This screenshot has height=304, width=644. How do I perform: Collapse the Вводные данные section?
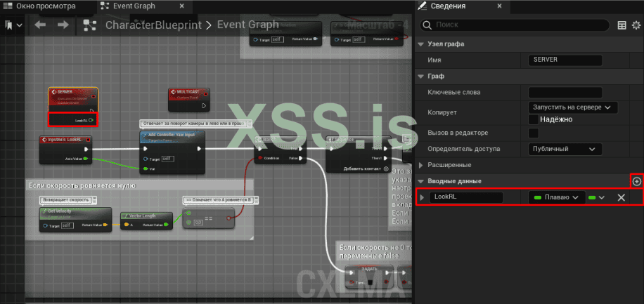(420, 181)
